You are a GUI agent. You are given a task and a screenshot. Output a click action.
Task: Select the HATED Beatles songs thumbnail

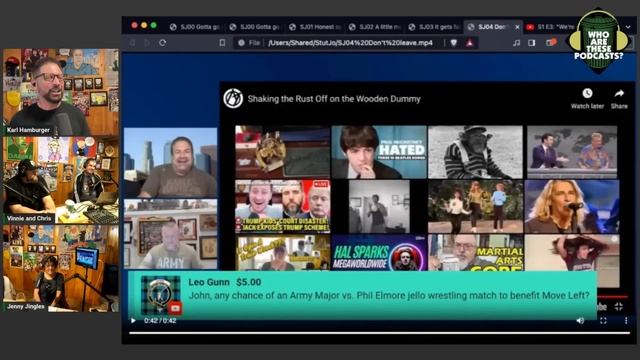tap(379, 152)
